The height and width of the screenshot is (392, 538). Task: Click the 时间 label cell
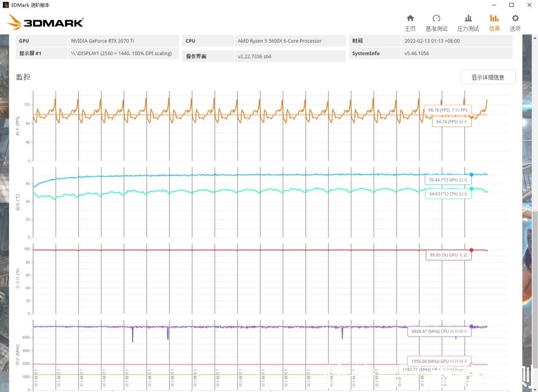374,41
